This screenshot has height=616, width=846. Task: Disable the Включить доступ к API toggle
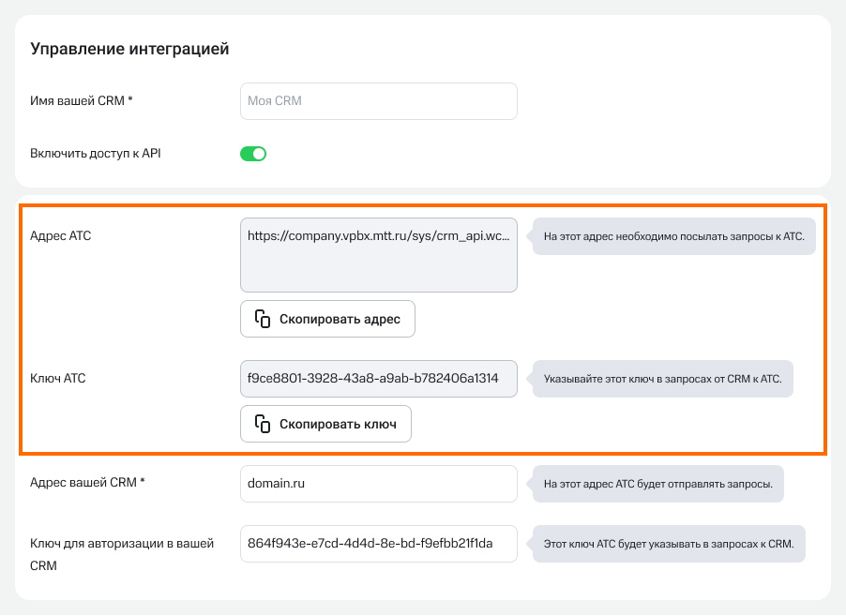click(253, 154)
